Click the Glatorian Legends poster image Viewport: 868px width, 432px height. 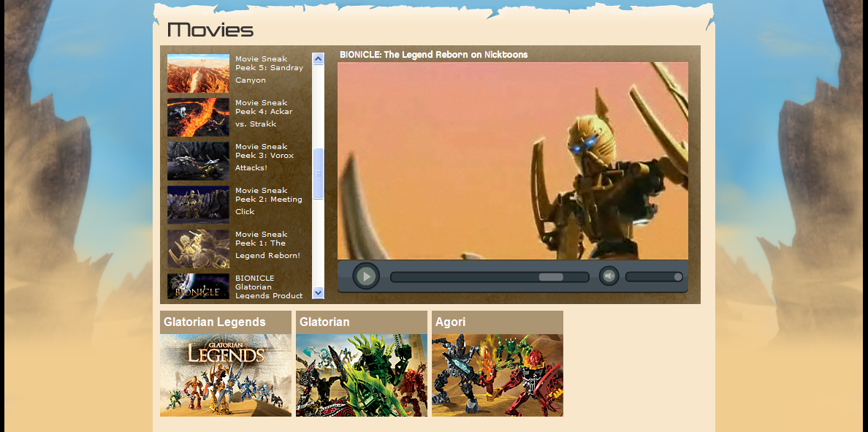[x=226, y=375]
